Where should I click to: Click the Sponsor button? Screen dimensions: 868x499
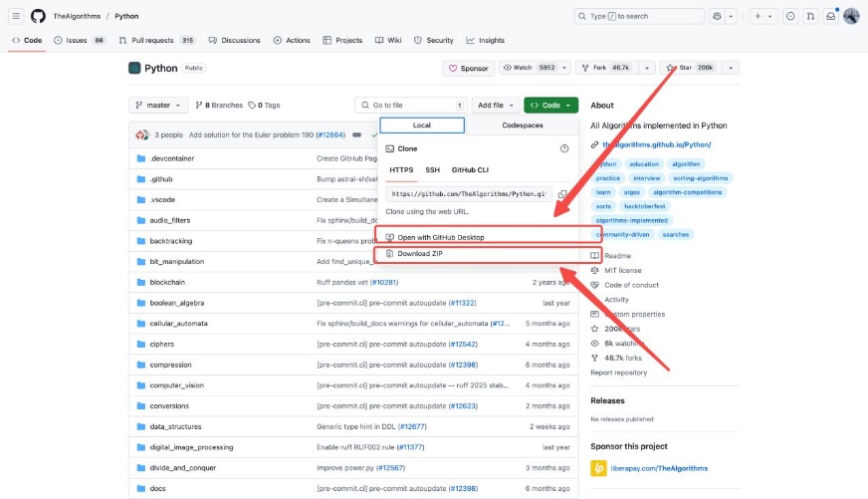[x=468, y=68]
